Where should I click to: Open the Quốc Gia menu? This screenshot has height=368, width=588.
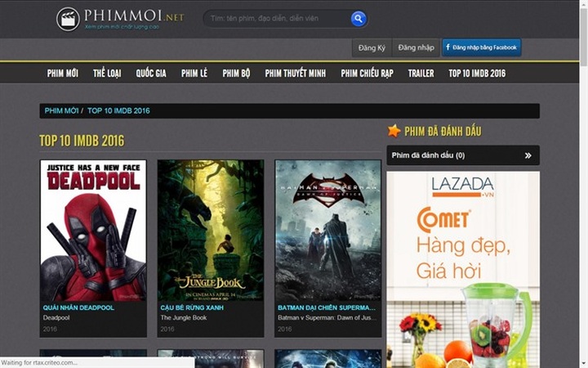(x=151, y=74)
